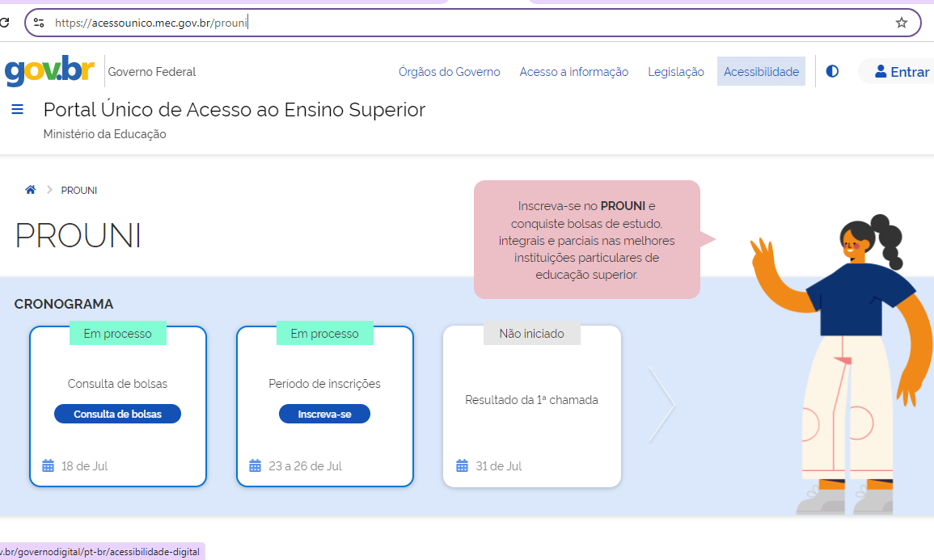Click the person icon in Entrar button

tap(881, 71)
